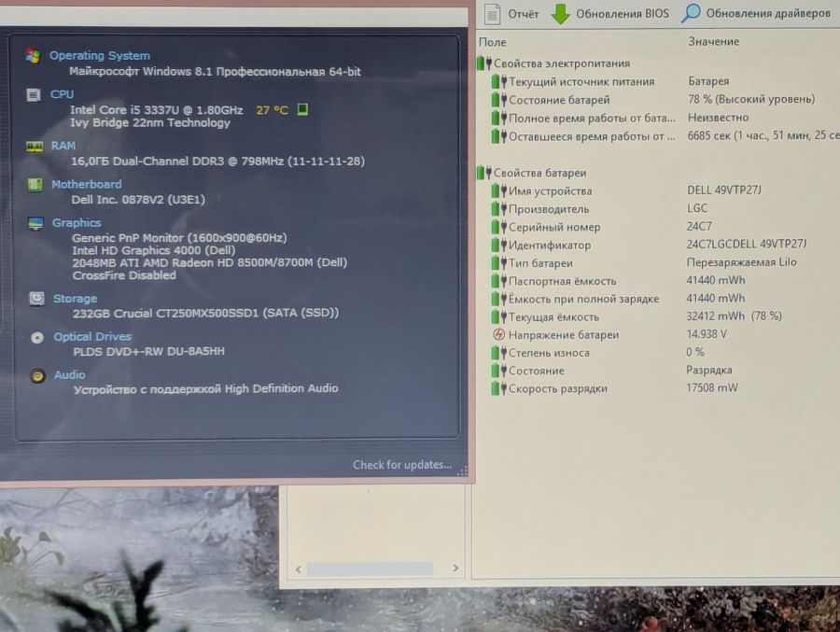Image resolution: width=840 pixels, height=632 pixels.
Task: Click the Отчёт report icon in AIDA64 toolbar
Action: pos(492,13)
